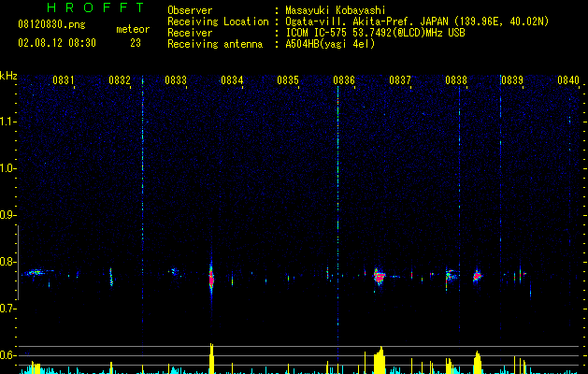Image resolution: width=588 pixels, height=374 pixels.
Task: Click the 1.0 kHz axis label
Action: click(7, 168)
